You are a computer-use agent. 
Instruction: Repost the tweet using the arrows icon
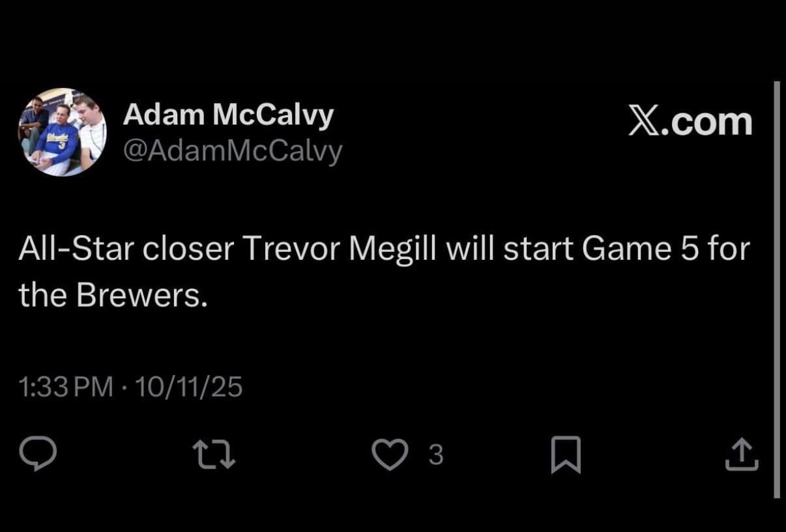(214, 455)
